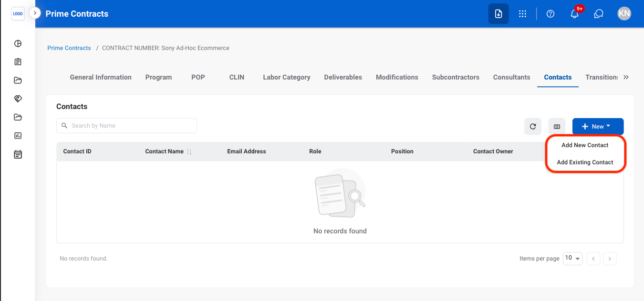Viewport: 644px width, 301px height.
Task: Click the New dropdown button
Action: [x=598, y=127]
